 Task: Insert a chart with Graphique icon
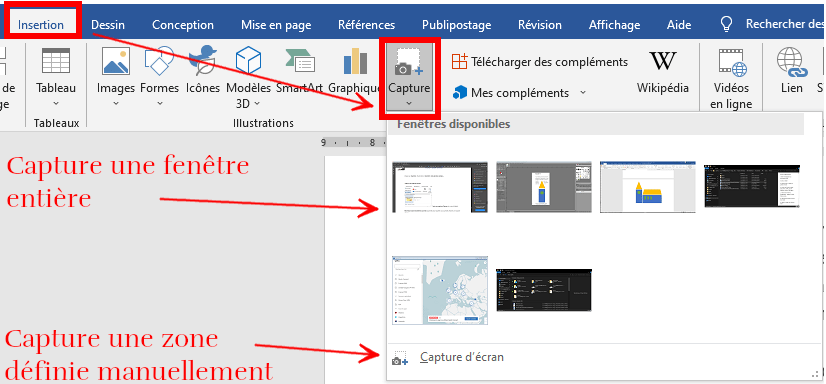click(x=356, y=61)
